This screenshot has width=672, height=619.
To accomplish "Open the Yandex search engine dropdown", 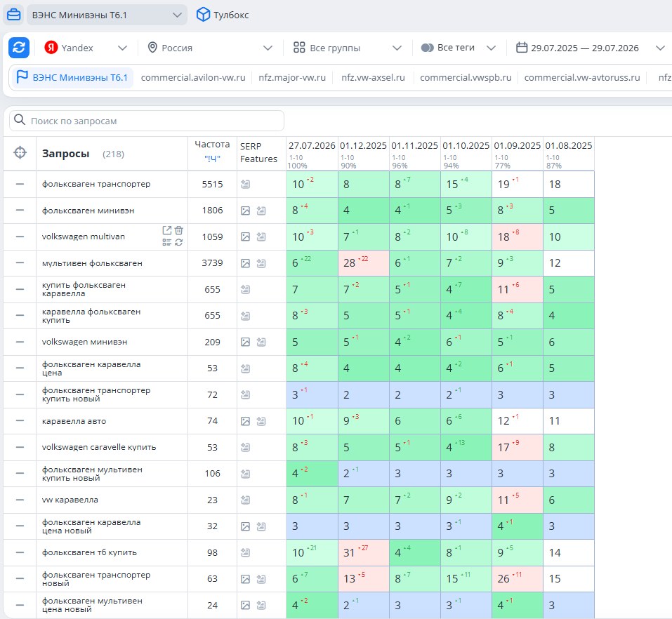I will click(x=86, y=48).
